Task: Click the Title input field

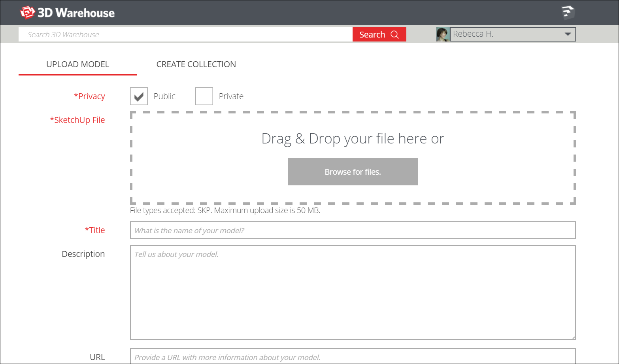Action: pos(353,230)
